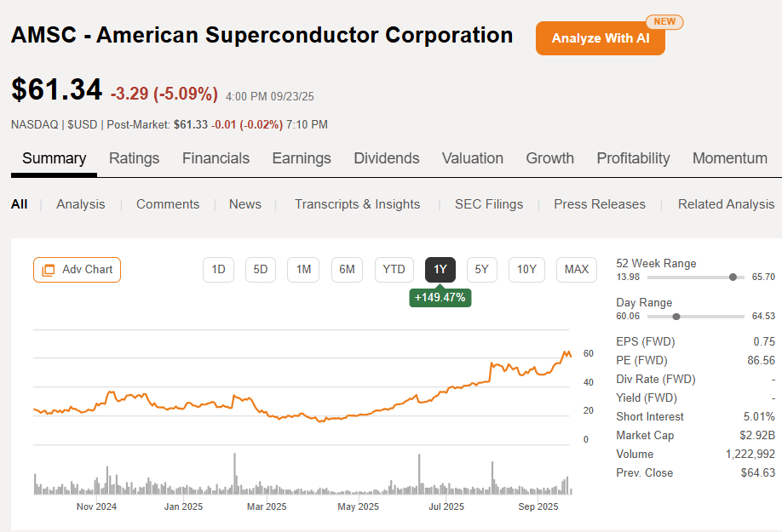Switch to the Financials tab

pyautogui.click(x=216, y=158)
